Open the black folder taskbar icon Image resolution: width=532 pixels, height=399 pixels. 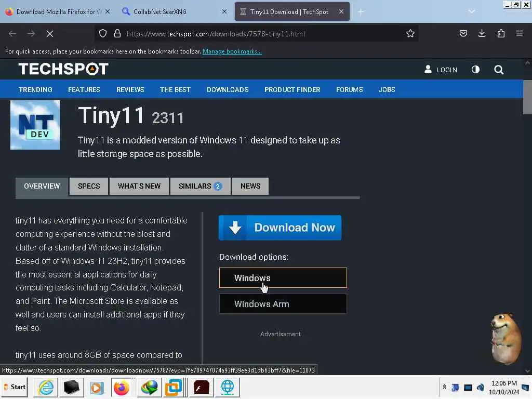click(72, 387)
